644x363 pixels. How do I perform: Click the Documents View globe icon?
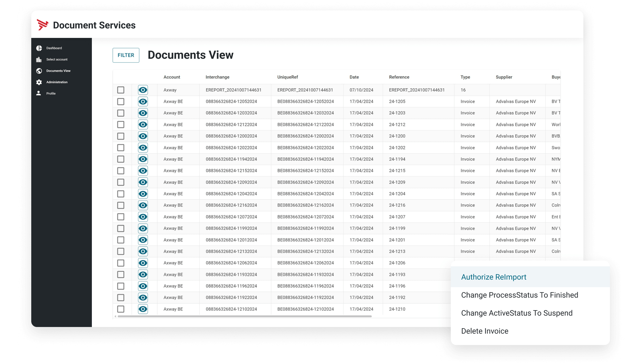pyautogui.click(x=39, y=71)
